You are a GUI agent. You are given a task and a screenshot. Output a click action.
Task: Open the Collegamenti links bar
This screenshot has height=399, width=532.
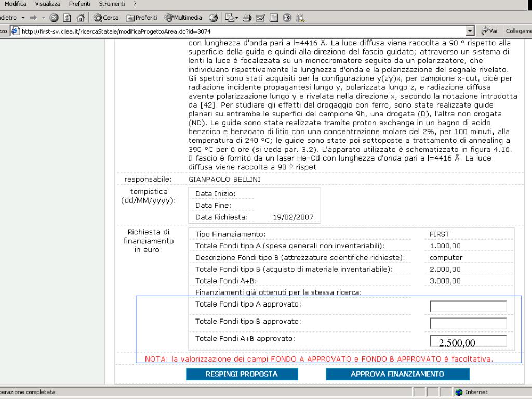(518, 31)
